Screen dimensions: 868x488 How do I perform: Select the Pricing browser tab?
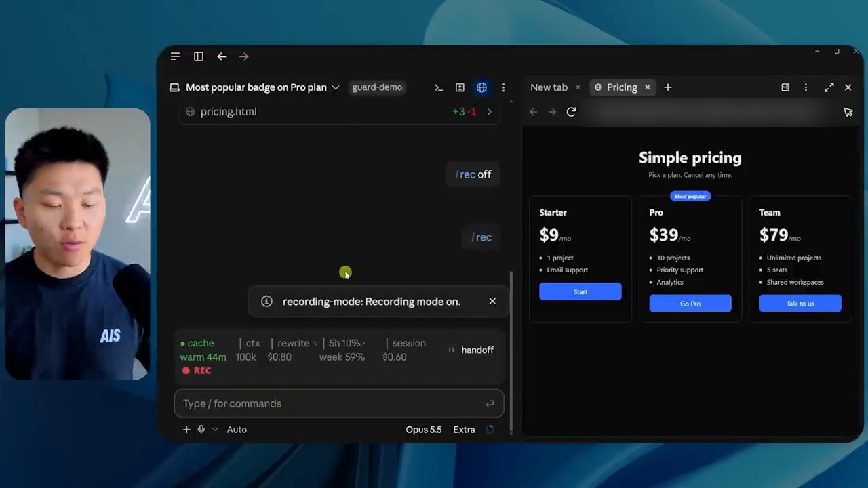coord(622,87)
